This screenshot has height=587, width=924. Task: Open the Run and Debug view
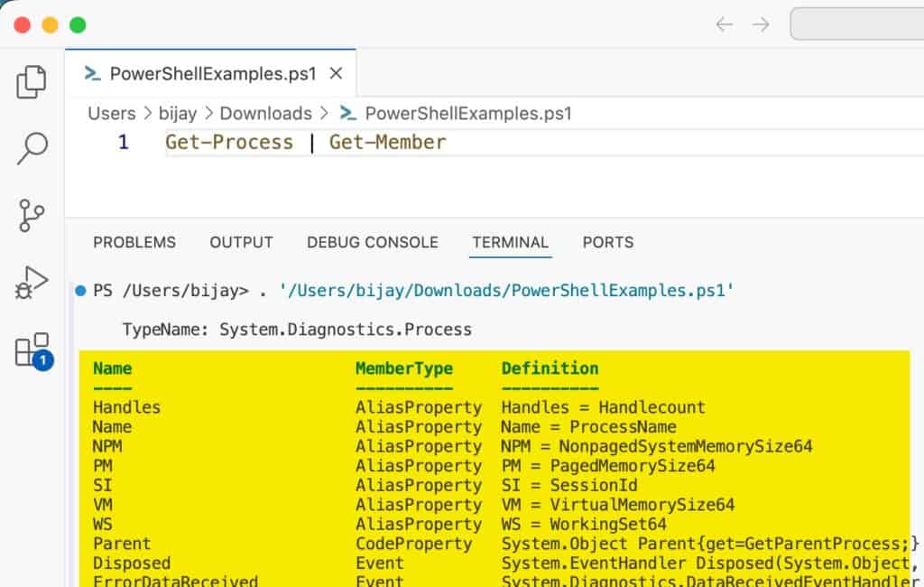tap(32, 280)
